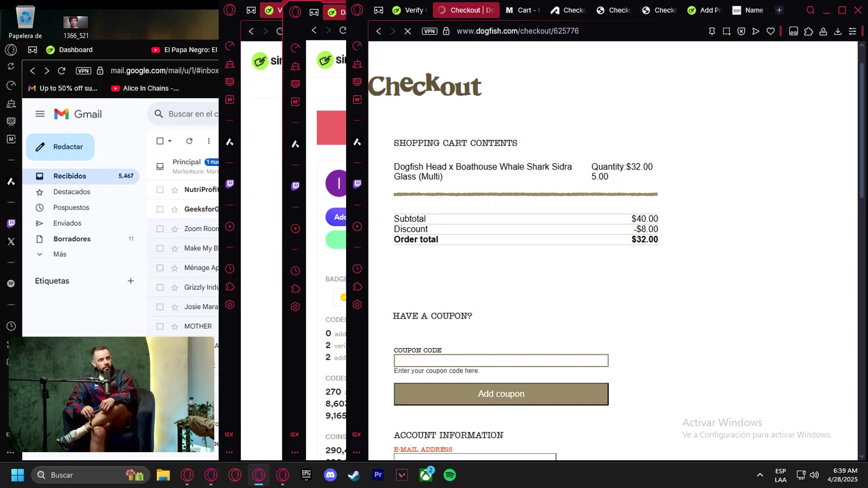
Task: Click the pin icon in address bar
Action: point(712,31)
